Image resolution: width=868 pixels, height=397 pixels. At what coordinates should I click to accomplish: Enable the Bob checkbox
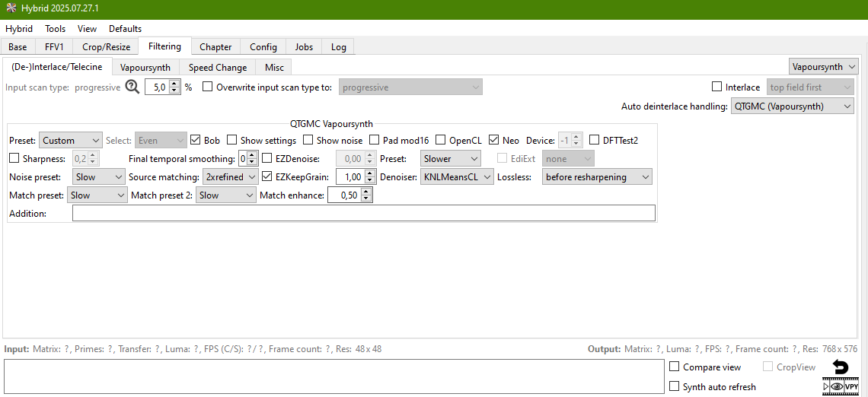click(x=196, y=140)
